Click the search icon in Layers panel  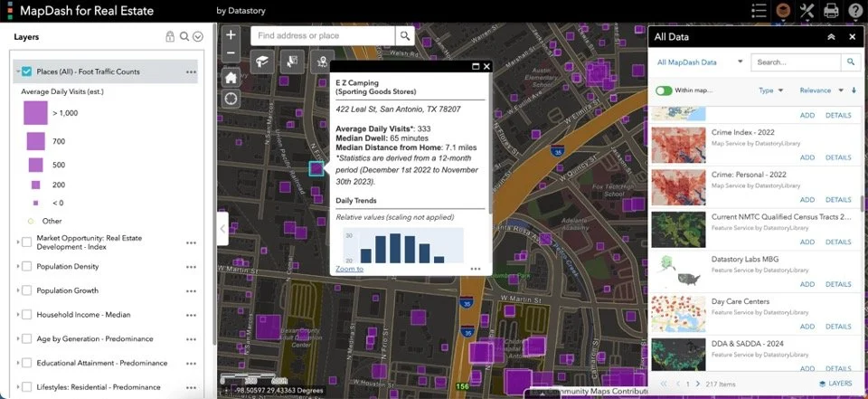184,36
